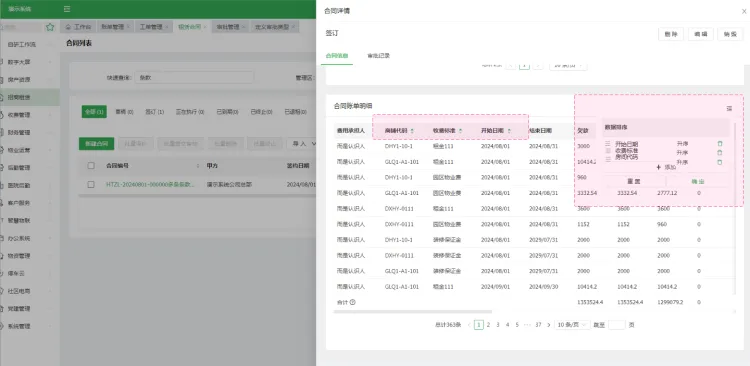Delete the 房间代码 sort rule via trash icon
Image resolution: width=750 pixels, height=366 pixels.
[720, 162]
